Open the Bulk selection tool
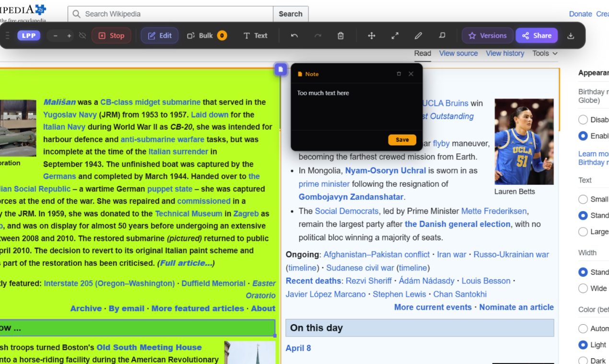Viewport: 609px width, 364px height. [207, 35]
